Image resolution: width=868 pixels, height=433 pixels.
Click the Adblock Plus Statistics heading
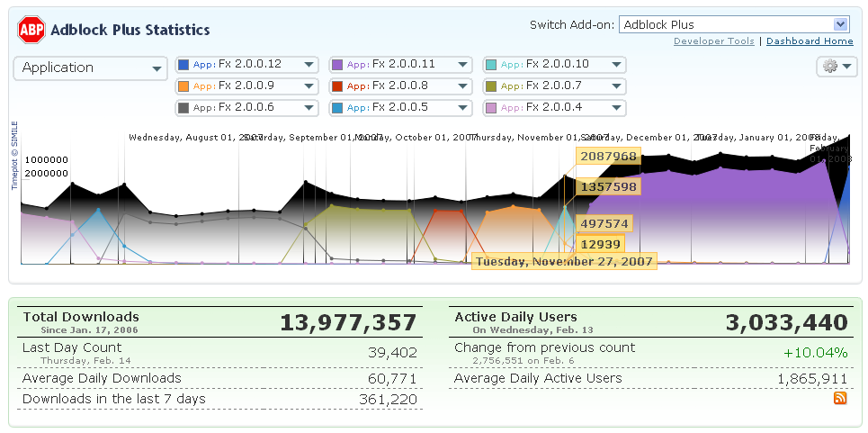(130, 30)
